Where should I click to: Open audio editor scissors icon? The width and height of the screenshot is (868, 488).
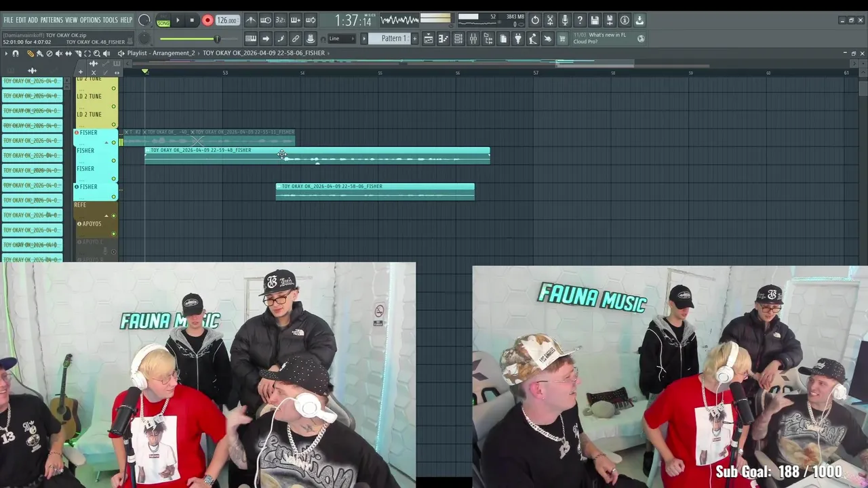pyautogui.click(x=550, y=20)
